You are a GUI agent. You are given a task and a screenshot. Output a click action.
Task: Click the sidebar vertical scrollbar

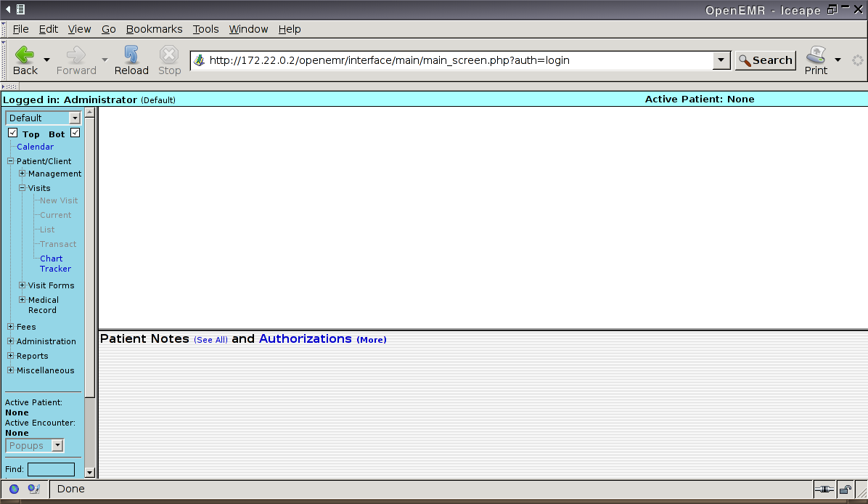tap(90, 254)
